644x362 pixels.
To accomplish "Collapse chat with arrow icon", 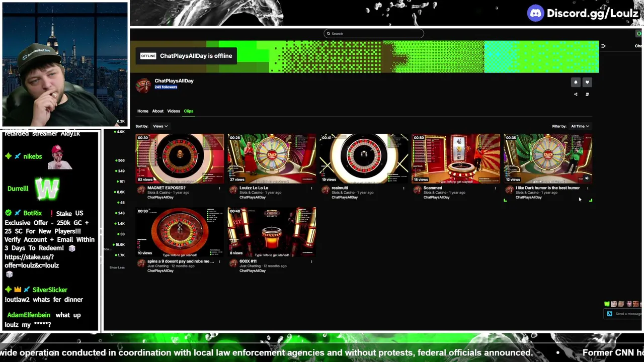I will coord(603,46).
